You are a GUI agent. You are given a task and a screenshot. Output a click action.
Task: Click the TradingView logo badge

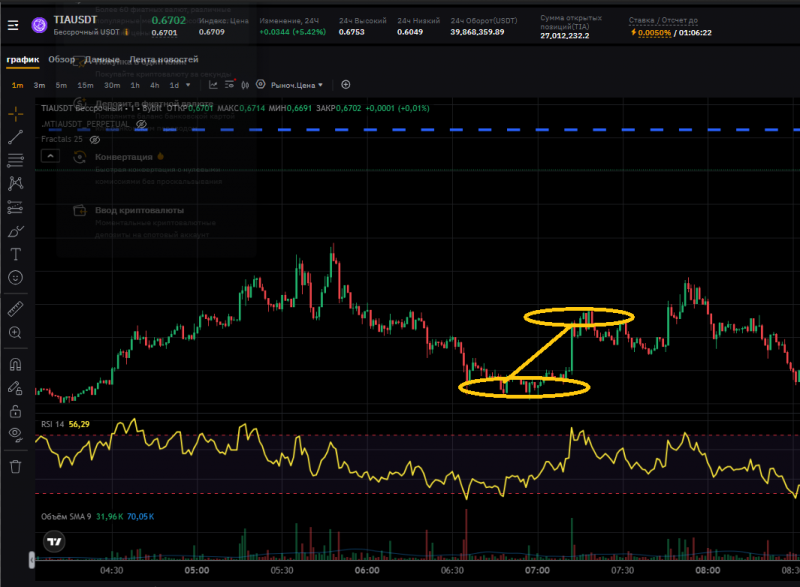coord(54,542)
